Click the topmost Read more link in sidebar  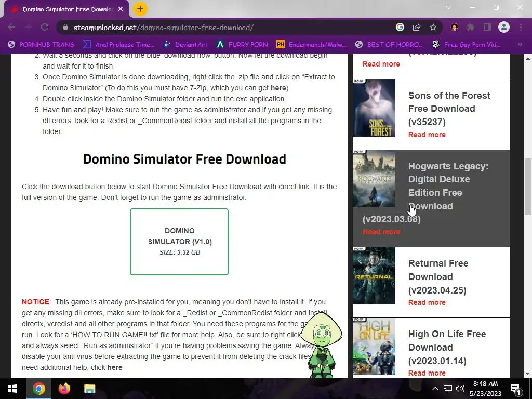381,64
